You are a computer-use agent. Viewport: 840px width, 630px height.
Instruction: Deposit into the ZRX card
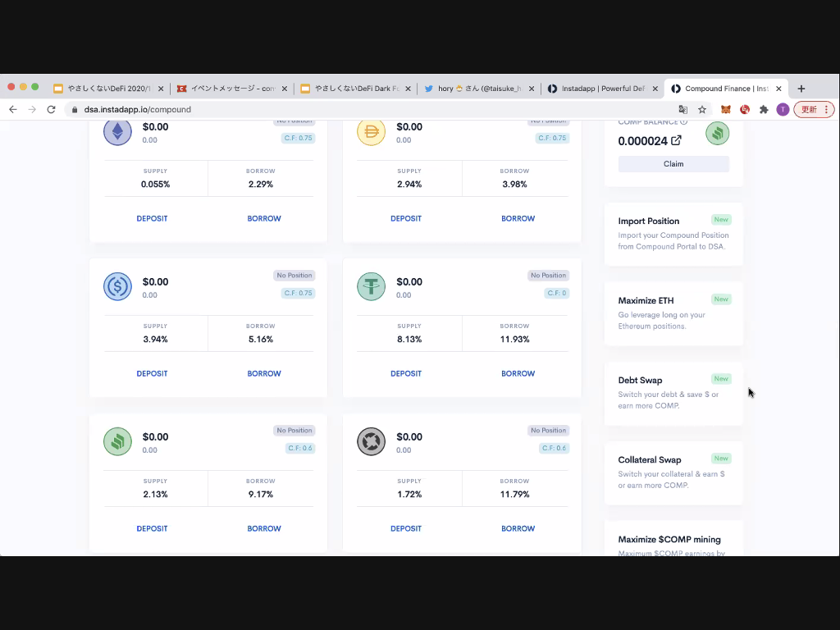pos(406,528)
